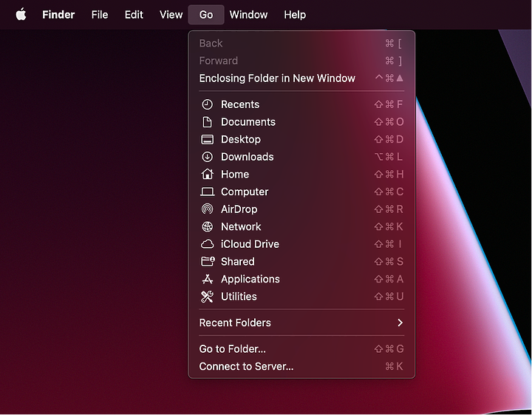532x415 pixels.
Task: Click the ⇧⌘O shortcut beside Documents
Action: [389, 122]
